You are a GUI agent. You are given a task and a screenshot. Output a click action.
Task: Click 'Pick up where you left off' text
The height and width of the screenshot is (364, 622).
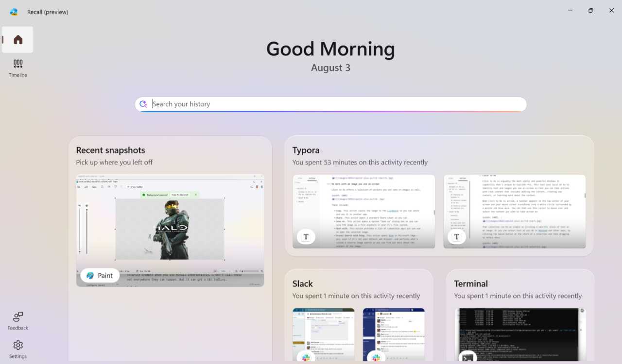click(x=114, y=163)
